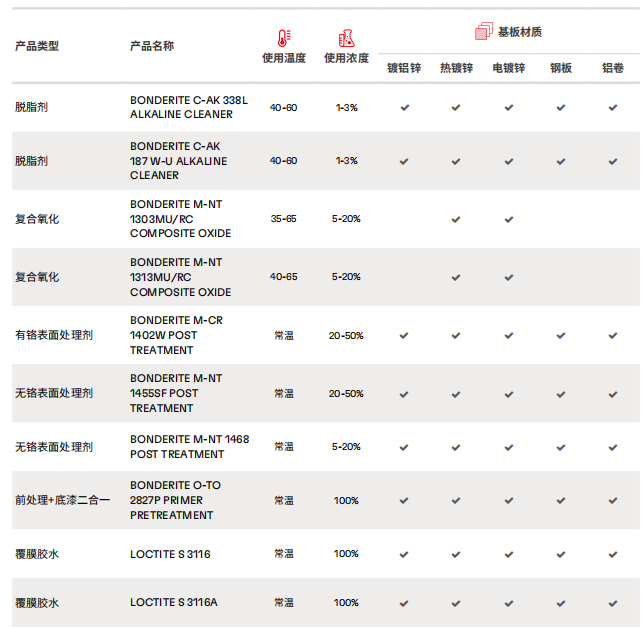The image size is (643, 628).
Task: Click 钢板 checkmark for BONDERITE M-CR 1402W
Action: click(561, 336)
